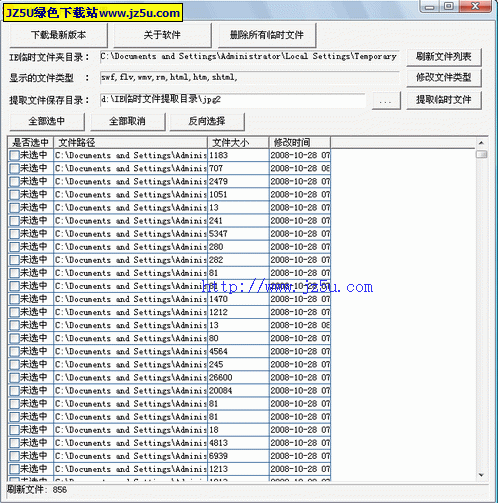Check the row with file size 241

[14, 221]
